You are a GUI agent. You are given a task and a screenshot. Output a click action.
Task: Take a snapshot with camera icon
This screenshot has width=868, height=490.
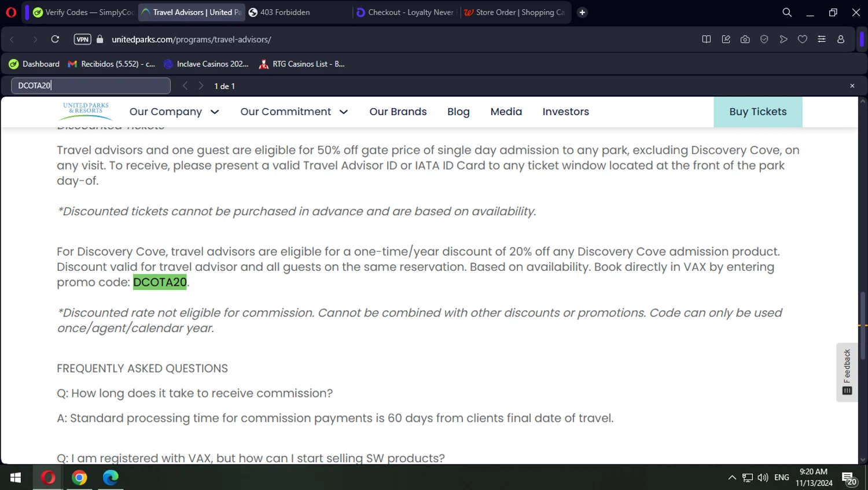pyautogui.click(x=745, y=39)
